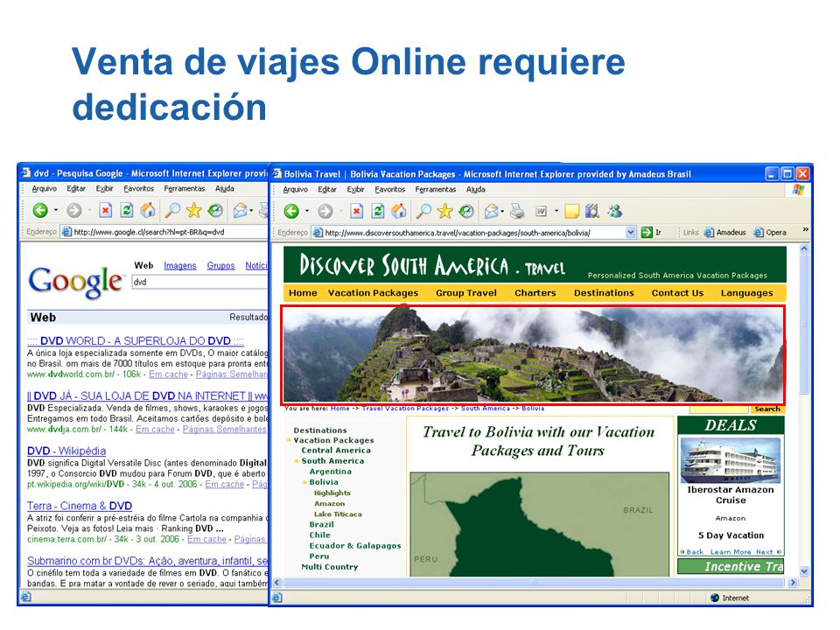
Task: Go to Home page in Bolivia Travel window
Action: click(399, 212)
